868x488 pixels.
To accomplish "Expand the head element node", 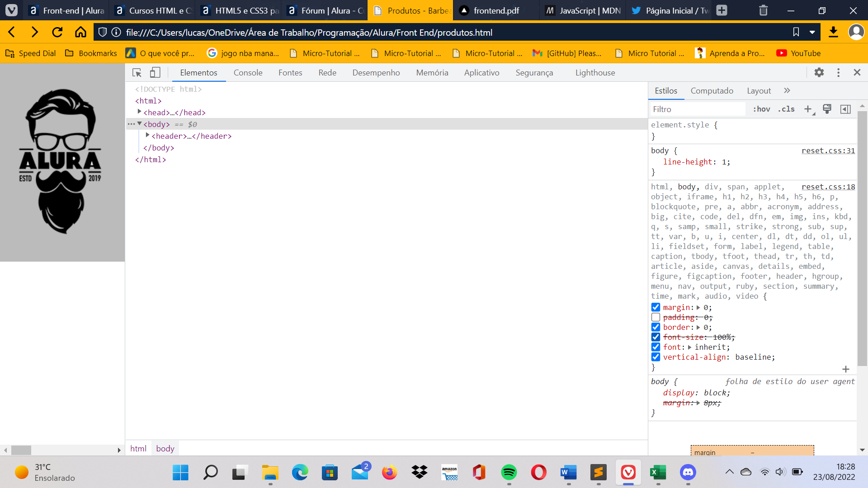I will [139, 112].
